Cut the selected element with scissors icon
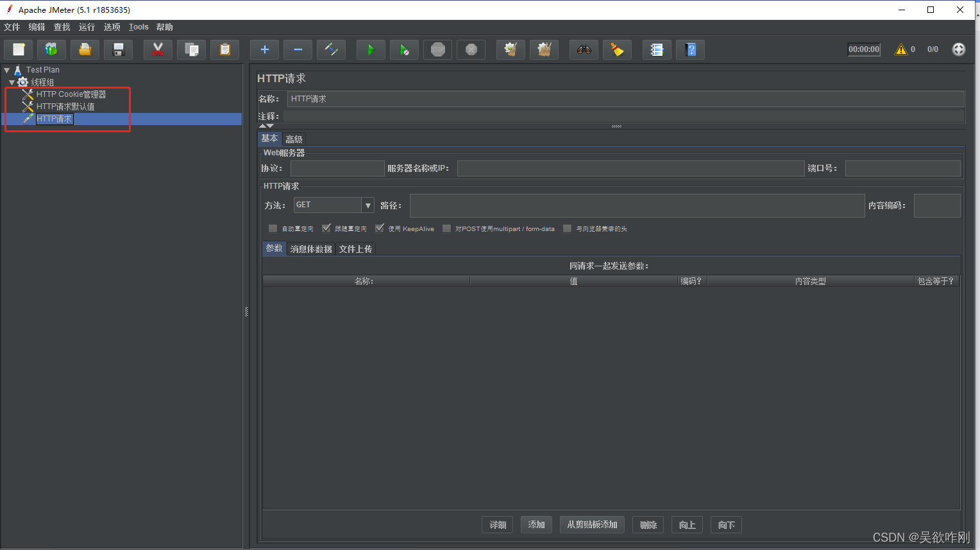 158,49
